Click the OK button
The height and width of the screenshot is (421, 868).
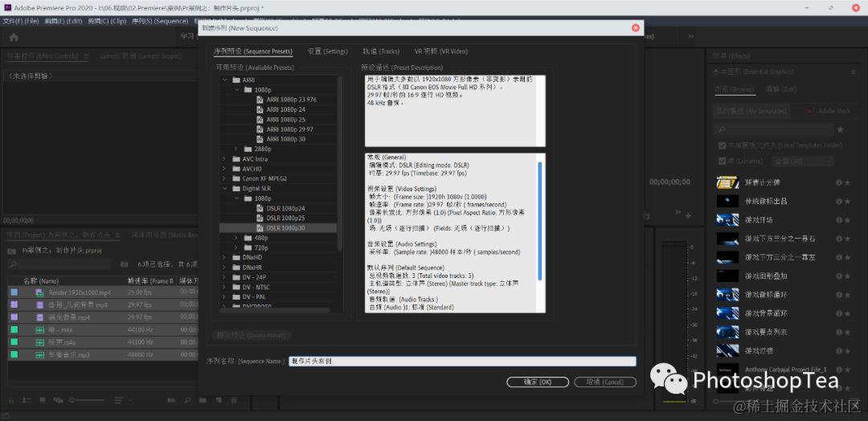pyautogui.click(x=538, y=382)
